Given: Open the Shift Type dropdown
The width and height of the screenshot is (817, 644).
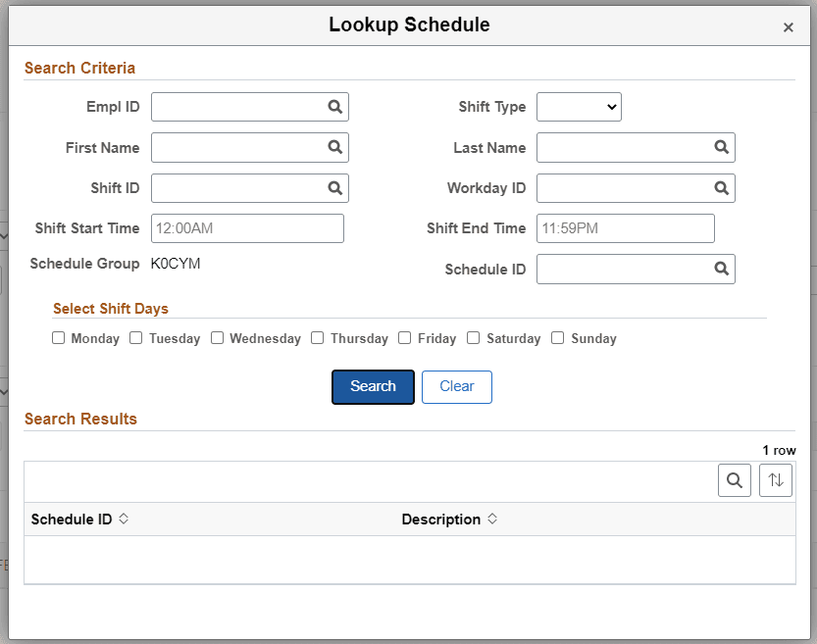Looking at the screenshot, I should pos(579,107).
